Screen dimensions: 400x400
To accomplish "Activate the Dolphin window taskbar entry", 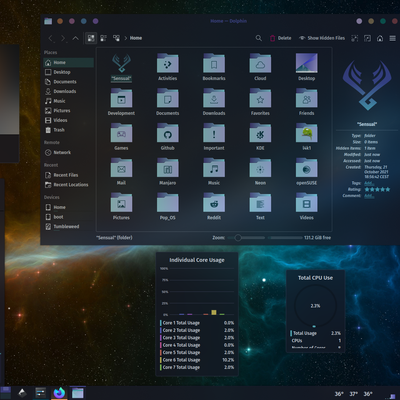I will coord(78,393).
